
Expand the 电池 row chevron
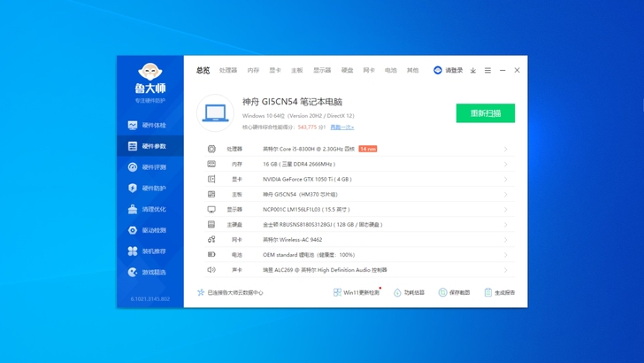(x=506, y=255)
